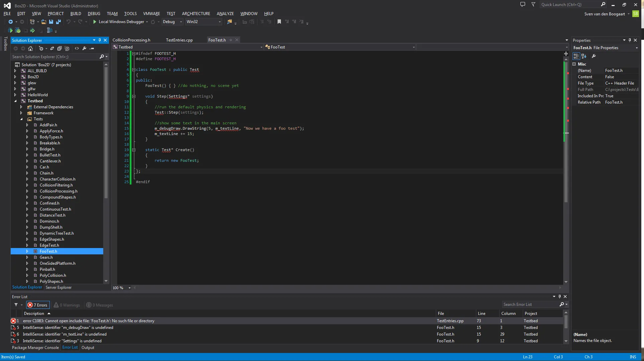
Task: Toggle the 7 Errors filter button
Action: click(x=38, y=305)
